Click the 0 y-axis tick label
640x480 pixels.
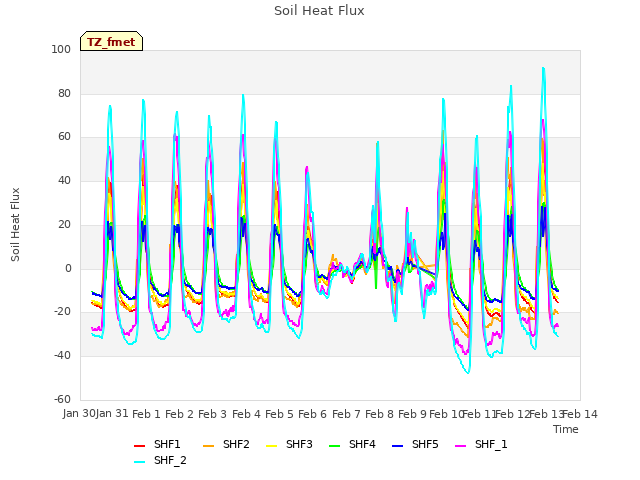pyautogui.click(x=68, y=269)
